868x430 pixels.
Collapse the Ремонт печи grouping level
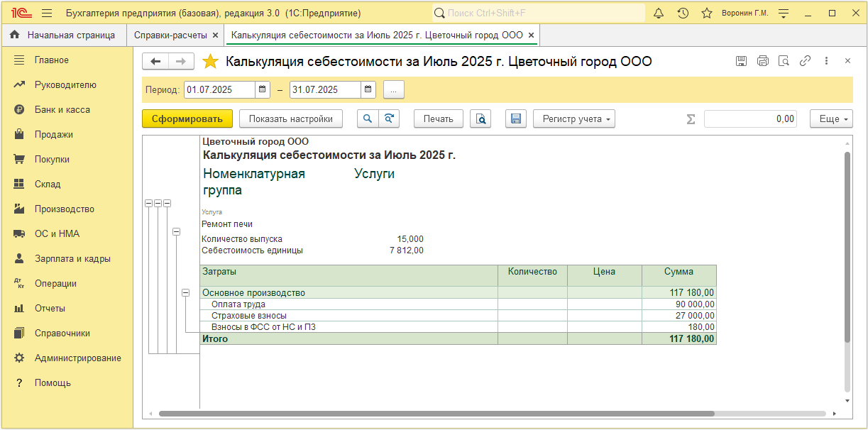click(176, 231)
